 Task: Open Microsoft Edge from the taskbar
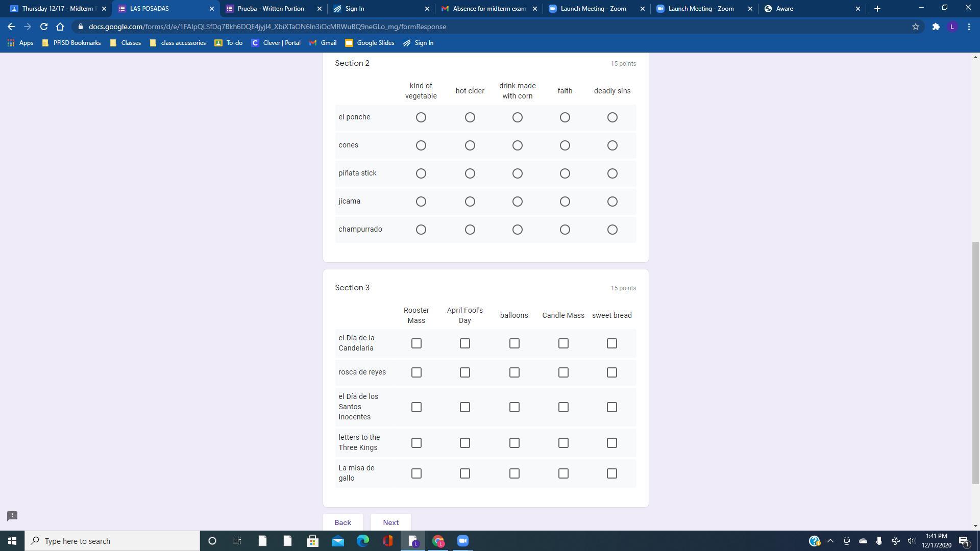[363, 541]
